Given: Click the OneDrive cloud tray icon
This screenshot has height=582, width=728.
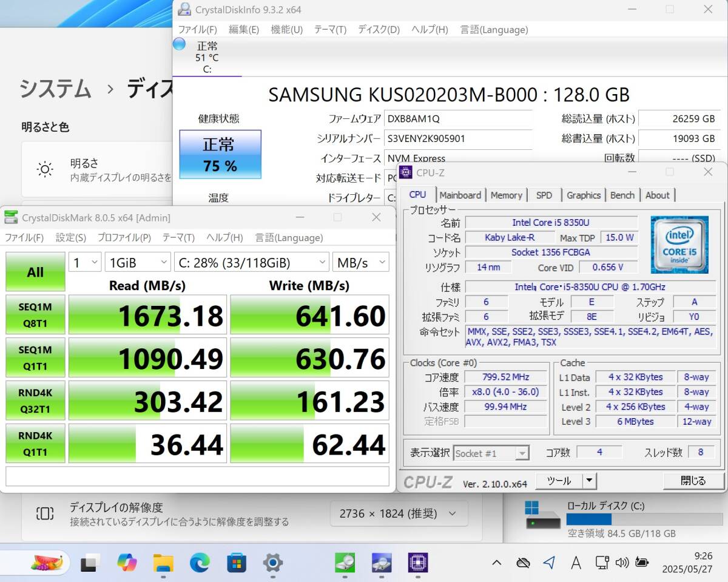Looking at the screenshot, I should click(x=523, y=563).
